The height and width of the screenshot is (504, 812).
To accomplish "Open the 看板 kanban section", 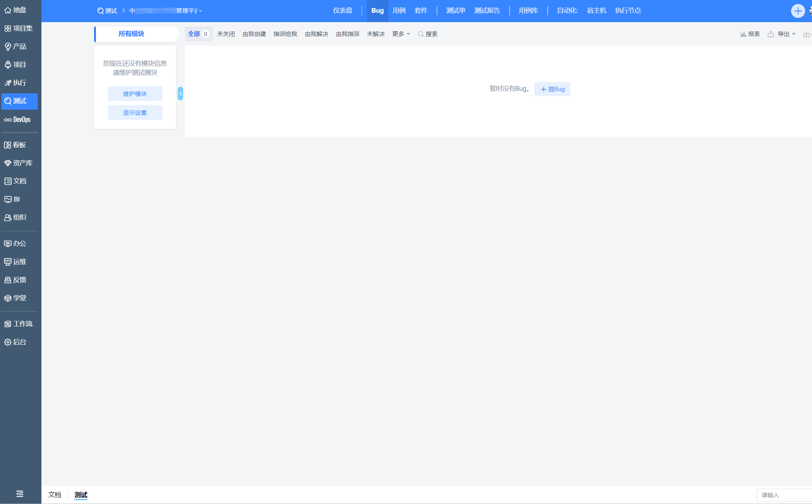I will (x=15, y=145).
